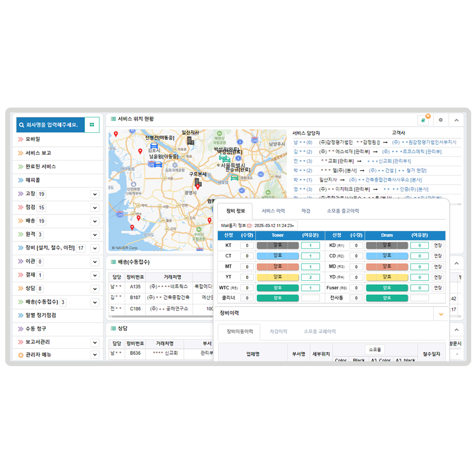Open the 완료된 서비스 menu link
Viewport: 476px width, 476px height.
[x=40, y=167]
